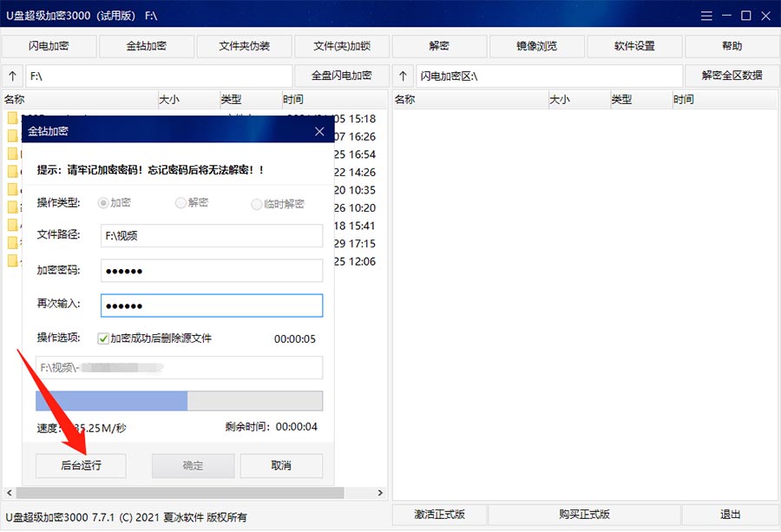Sort left panel by 大小 column
Screen dimensions: 781x532
(x=189, y=100)
